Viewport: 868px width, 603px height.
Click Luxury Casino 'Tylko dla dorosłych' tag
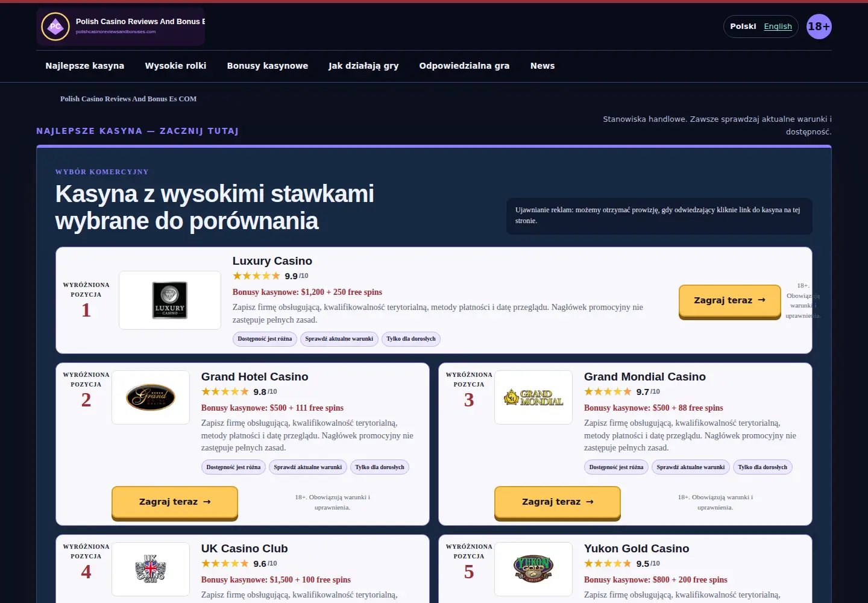(x=411, y=339)
